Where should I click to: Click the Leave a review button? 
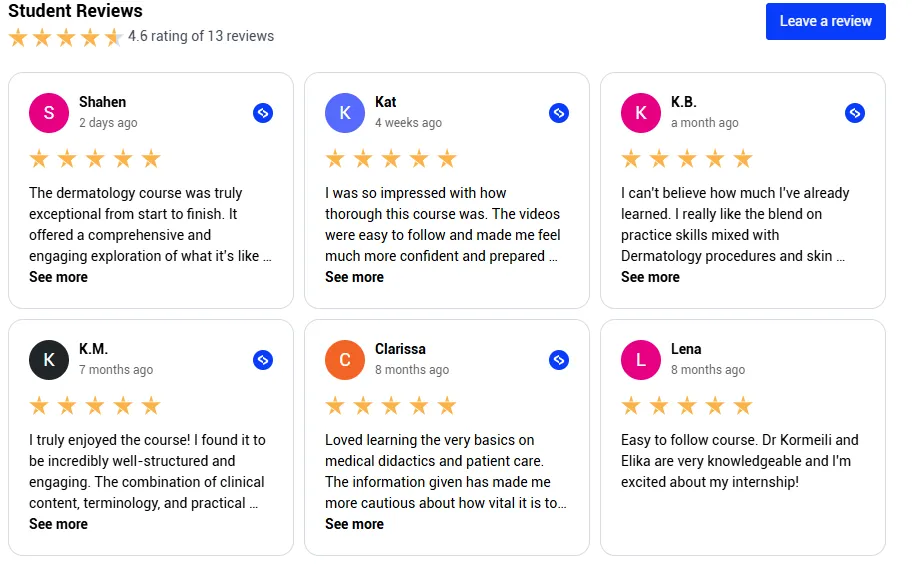(825, 21)
